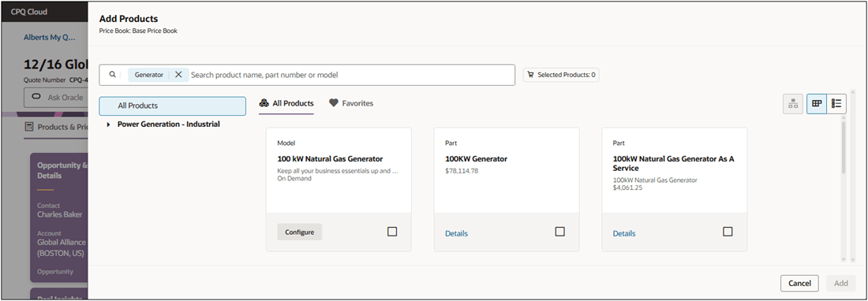The width and height of the screenshot is (868, 301).
Task: Click the 100KW Generator card title
Action: coord(476,159)
